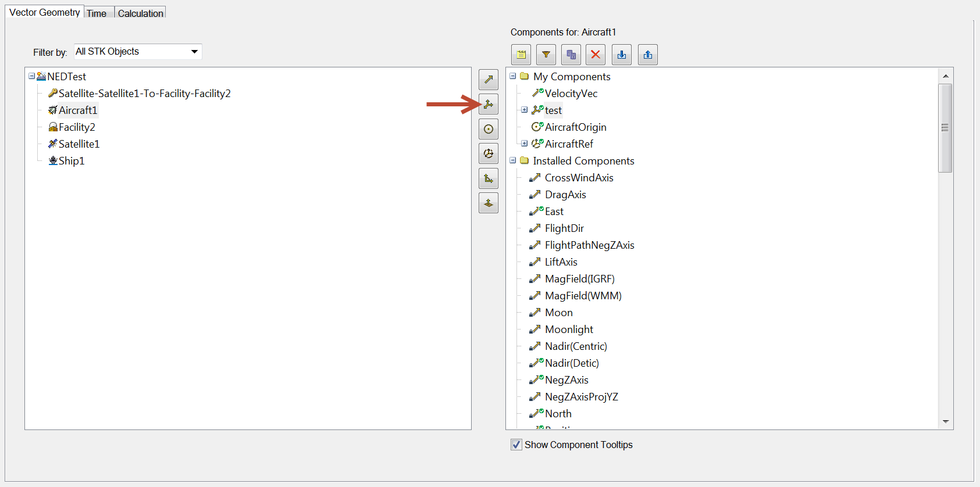980x487 pixels.
Task: Click the import component download-arrow icon
Action: pos(622,55)
